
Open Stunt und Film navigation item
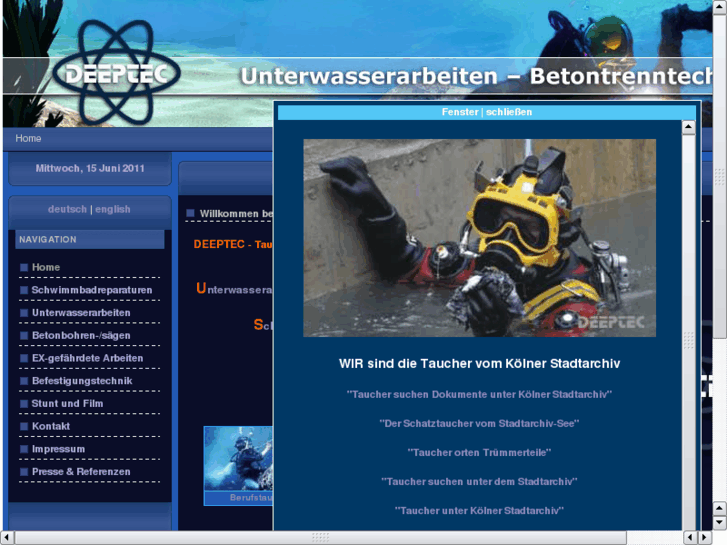[67, 404]
